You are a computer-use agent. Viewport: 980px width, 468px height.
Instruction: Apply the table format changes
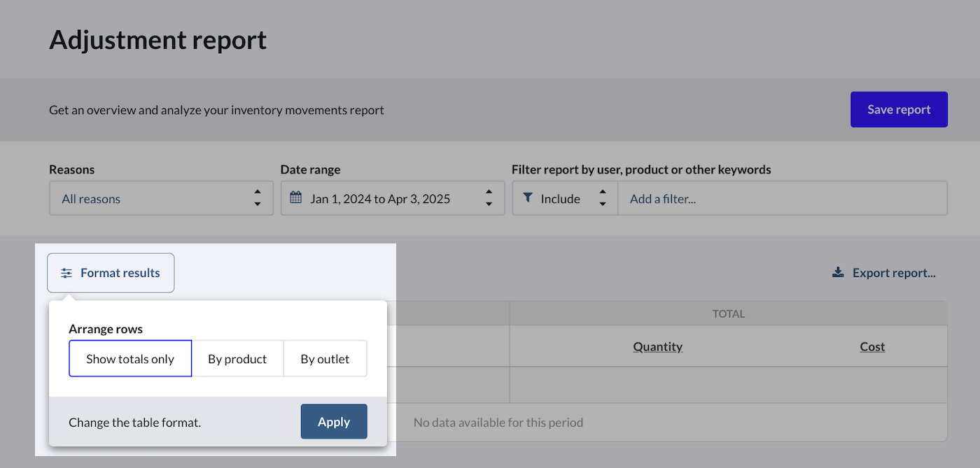[334, 422]
